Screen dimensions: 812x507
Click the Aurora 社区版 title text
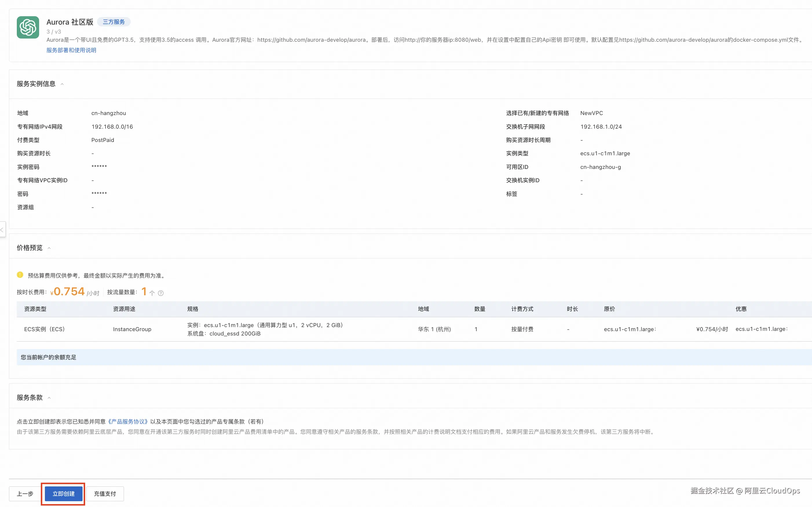click(x=70, y=22)
